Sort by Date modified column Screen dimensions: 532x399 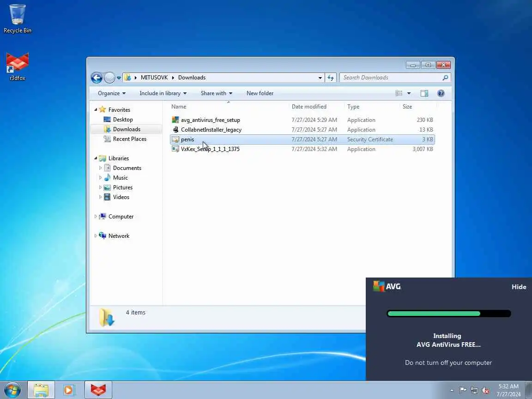click(316, 107)
